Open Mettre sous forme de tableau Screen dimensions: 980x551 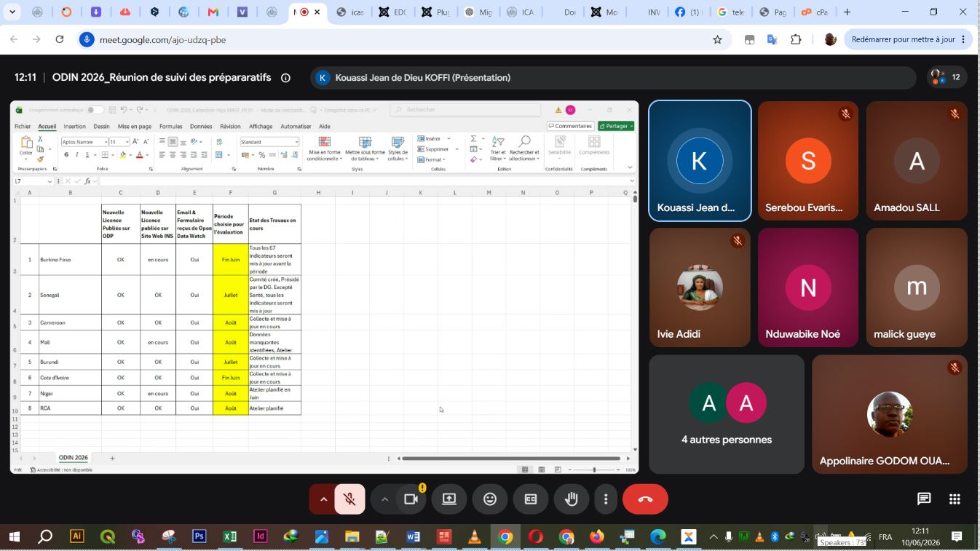365,148
